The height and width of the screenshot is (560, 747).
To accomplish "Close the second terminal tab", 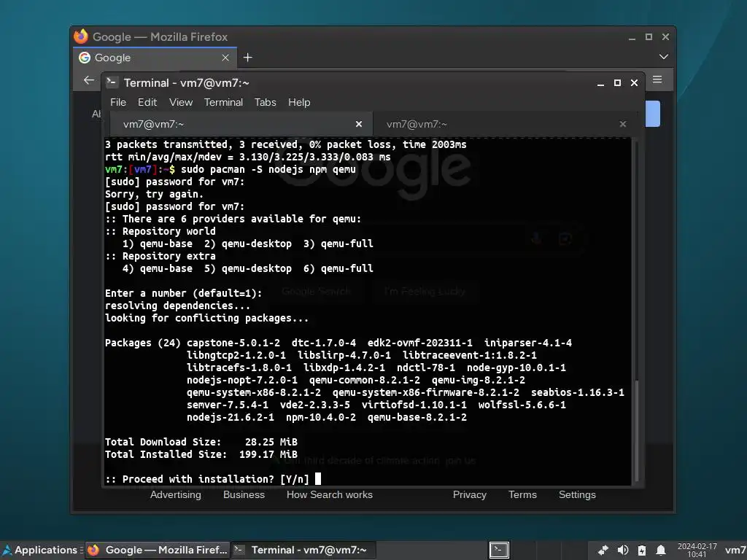I will [x=623, y=124].
